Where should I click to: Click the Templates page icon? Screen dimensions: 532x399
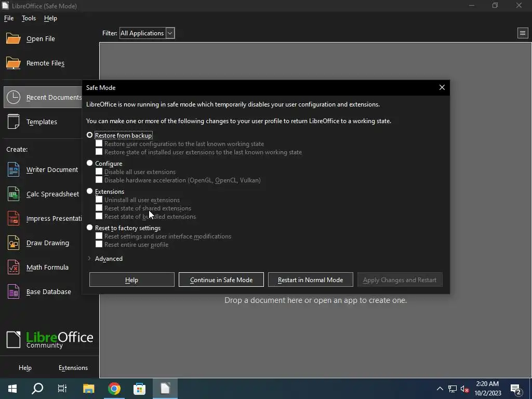(13, 122)
